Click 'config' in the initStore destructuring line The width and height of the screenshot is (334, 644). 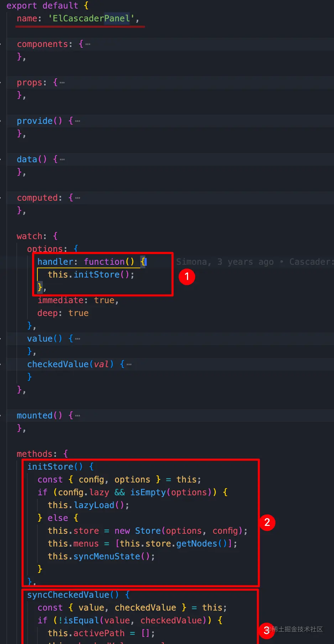92,480
